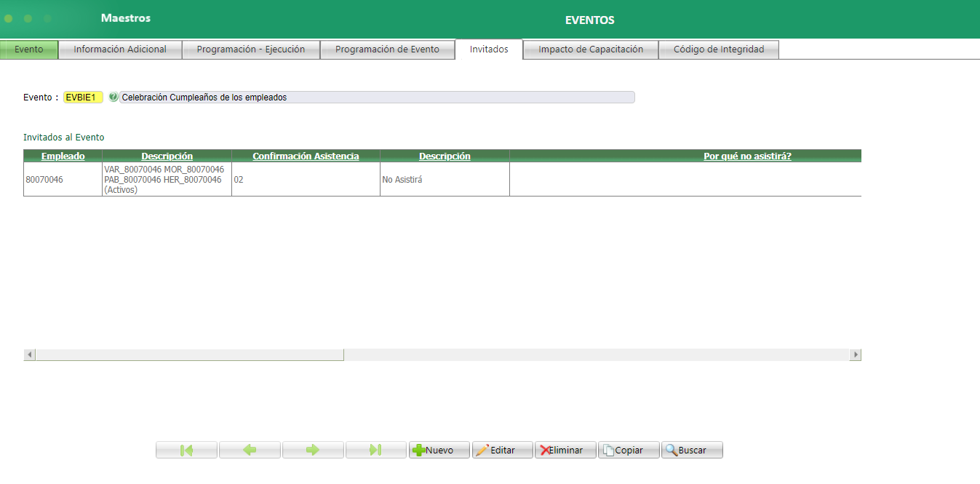Sort by Confirmación Asistencia column header
Screen dimensions: 980x484
tap(306, 156)
